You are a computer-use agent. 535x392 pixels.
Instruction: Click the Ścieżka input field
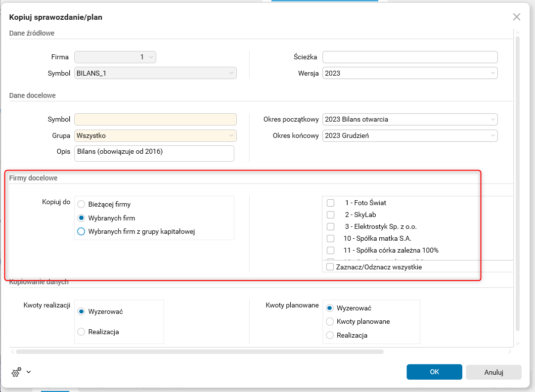[x=409, y=57]
